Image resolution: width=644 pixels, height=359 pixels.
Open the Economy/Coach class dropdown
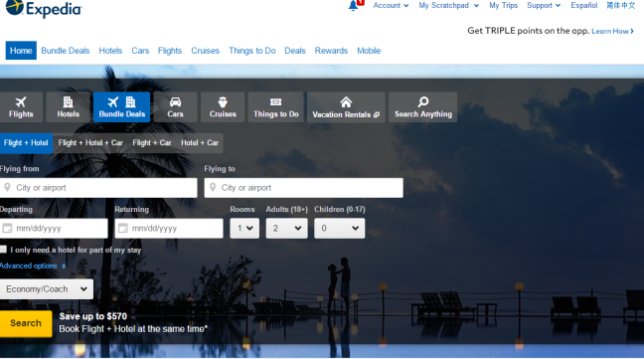tap(47, 289)
